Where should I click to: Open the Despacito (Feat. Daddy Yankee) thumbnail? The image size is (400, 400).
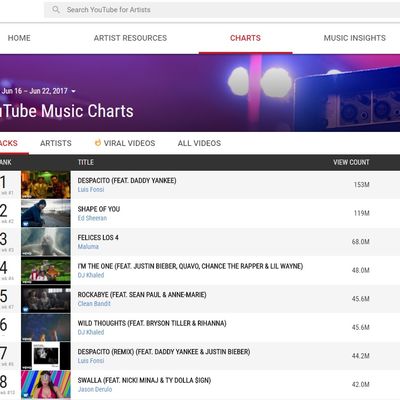[x=46, y=185]
